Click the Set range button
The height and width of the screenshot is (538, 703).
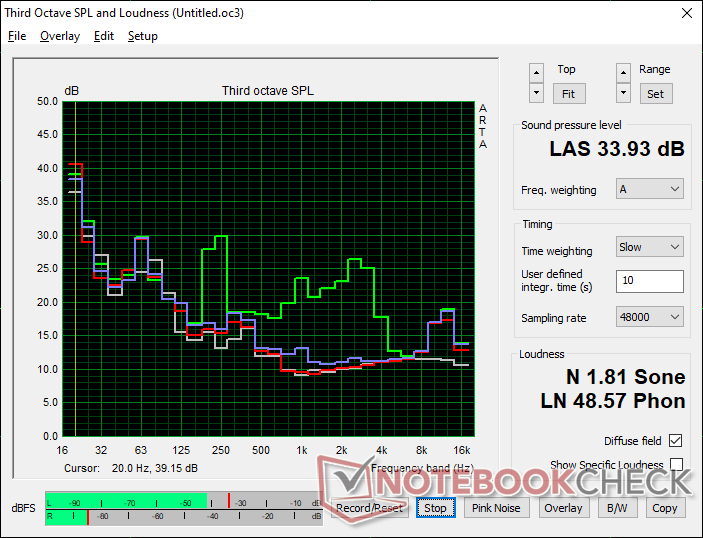655,94
